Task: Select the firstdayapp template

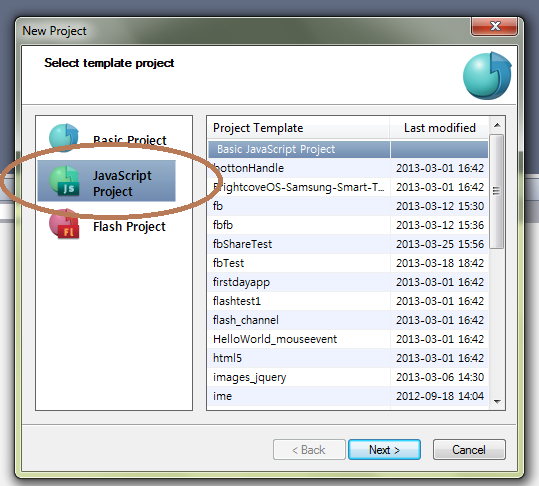Action: [348, 282]
